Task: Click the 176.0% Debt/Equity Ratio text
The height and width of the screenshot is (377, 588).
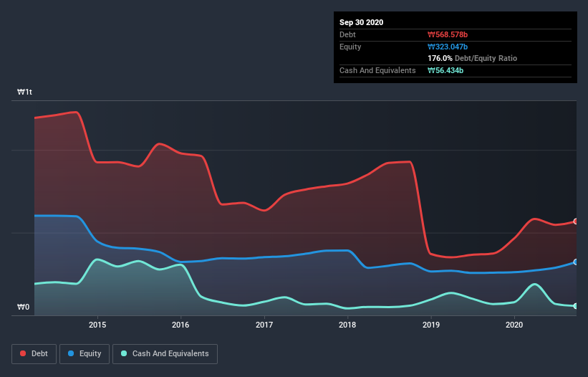Action: point(473,58)
